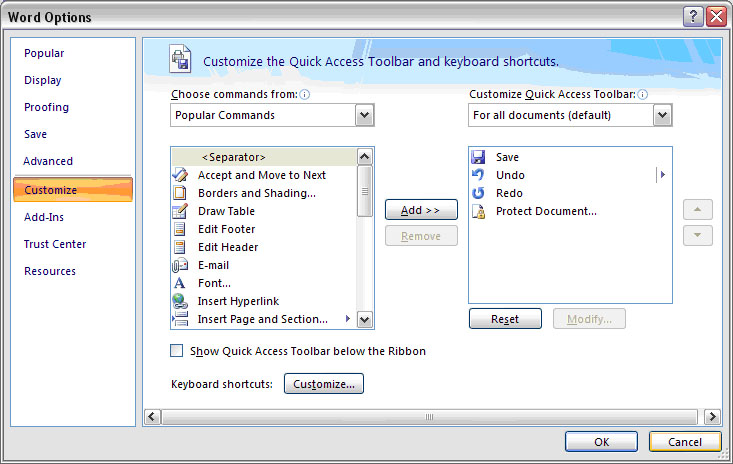Select Draw Table command text

coord(226,211)
